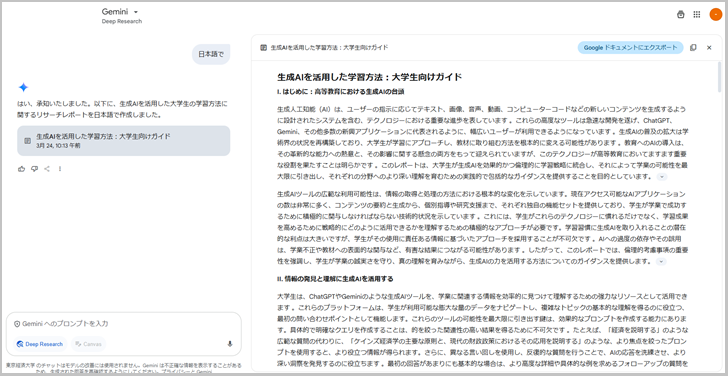Image resolution: width=728 pixels, height=376 pixels.
Task: Close the report panel
Action: point(709,47)
